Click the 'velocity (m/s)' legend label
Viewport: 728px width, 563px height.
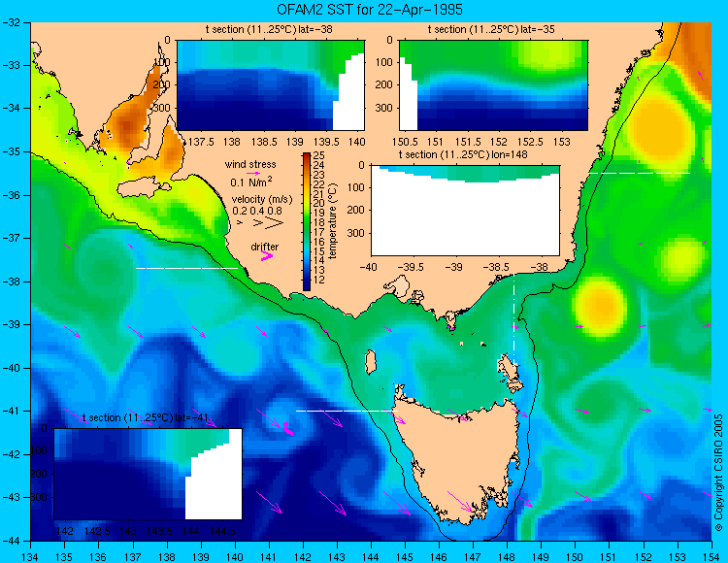(262, 200)
